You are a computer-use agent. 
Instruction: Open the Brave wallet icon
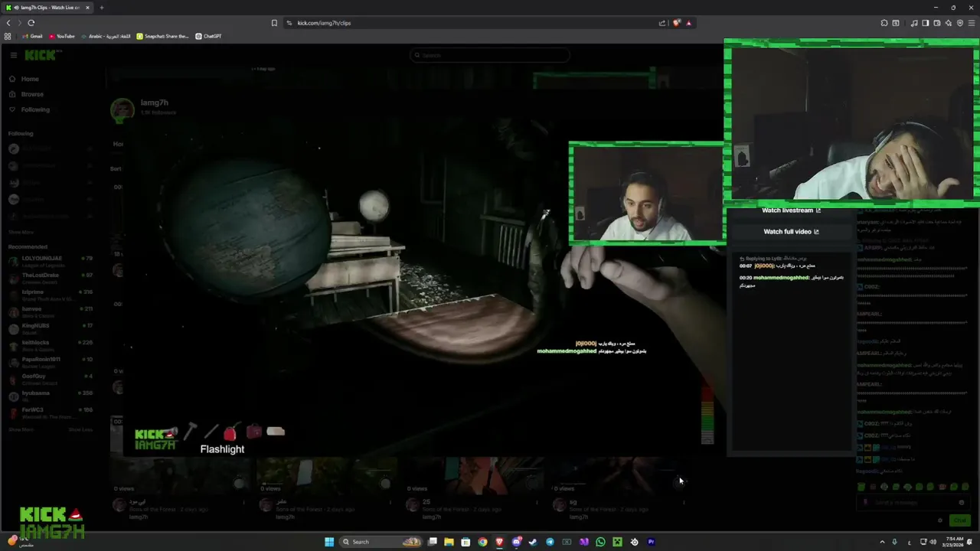tap(937, 23)
